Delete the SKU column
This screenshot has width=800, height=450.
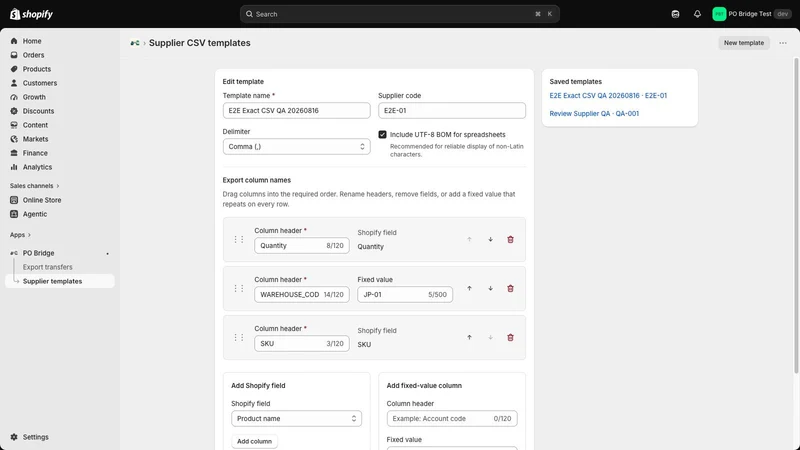[x=510, y=337]
